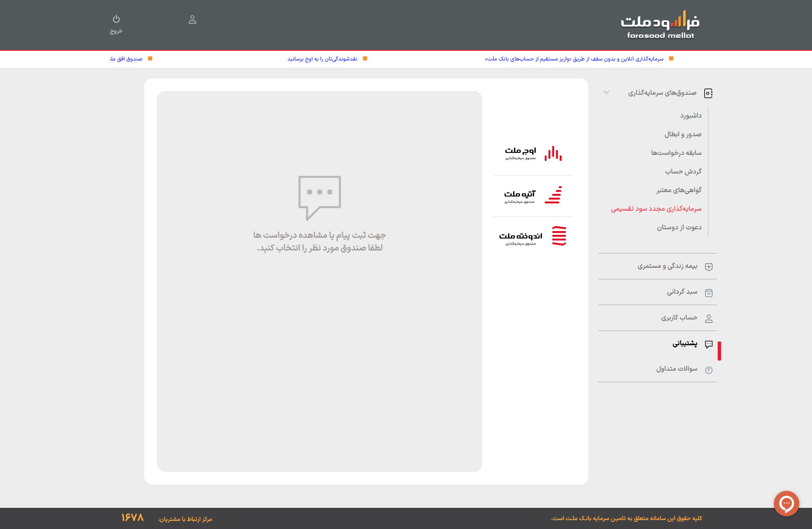Select the اندوخته ملت fund
The width and height of the screenshot is (812, 529).
(533, 237)
